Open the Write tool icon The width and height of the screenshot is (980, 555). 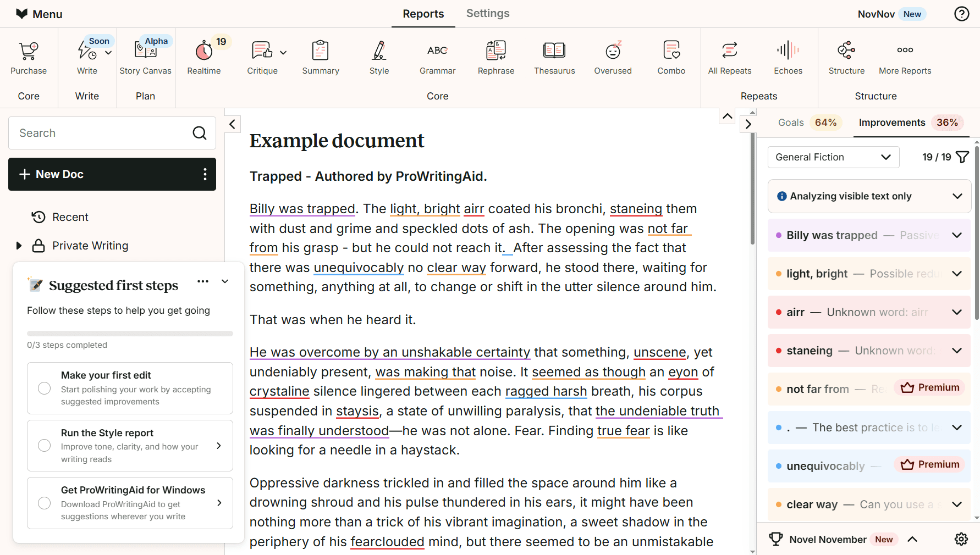pos(87,51)
